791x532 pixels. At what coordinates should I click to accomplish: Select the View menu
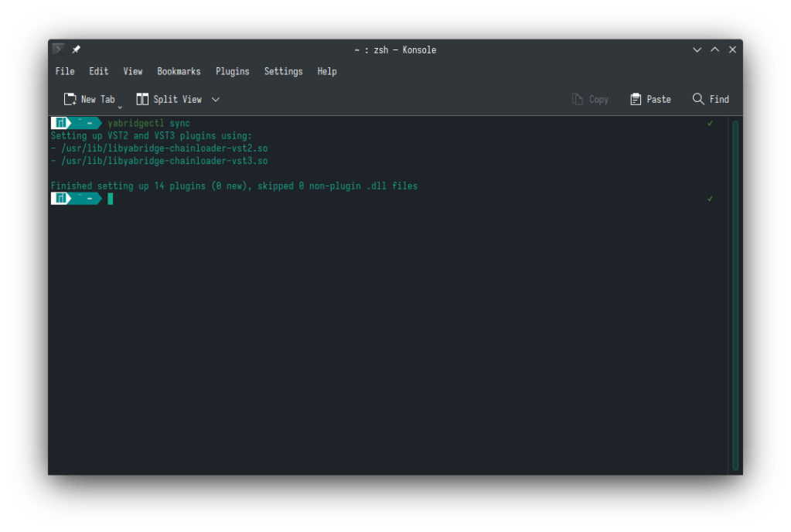pyautogui.click(x=133, y=71)
